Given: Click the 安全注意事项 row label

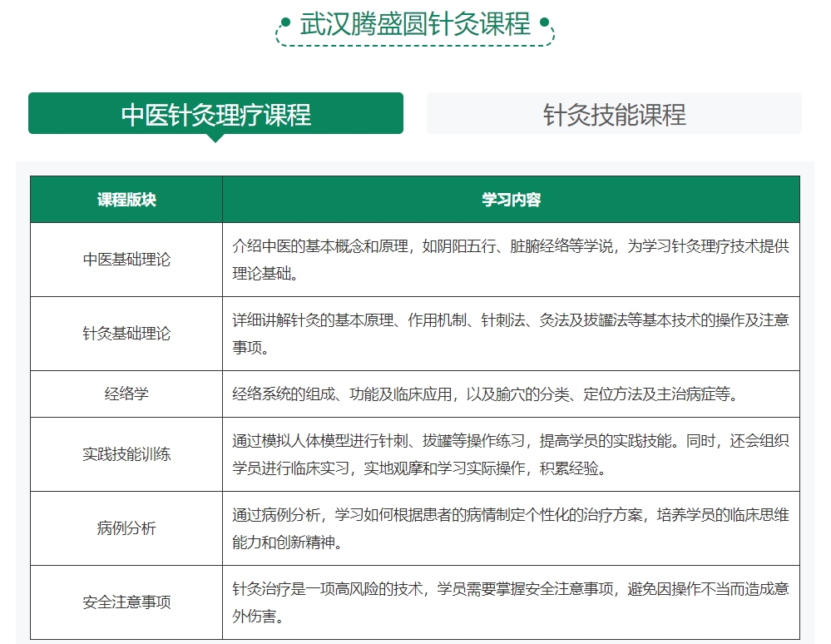Looking at the screenshot, I should 126,602.
